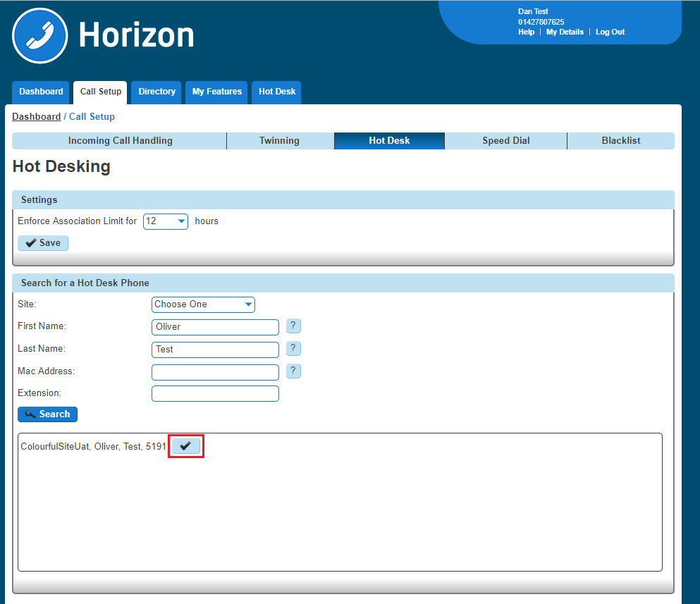Select the Hot Desk sub-tab
Image resolution: width=700 pixels, height=604 pixels.
point(389,141)
